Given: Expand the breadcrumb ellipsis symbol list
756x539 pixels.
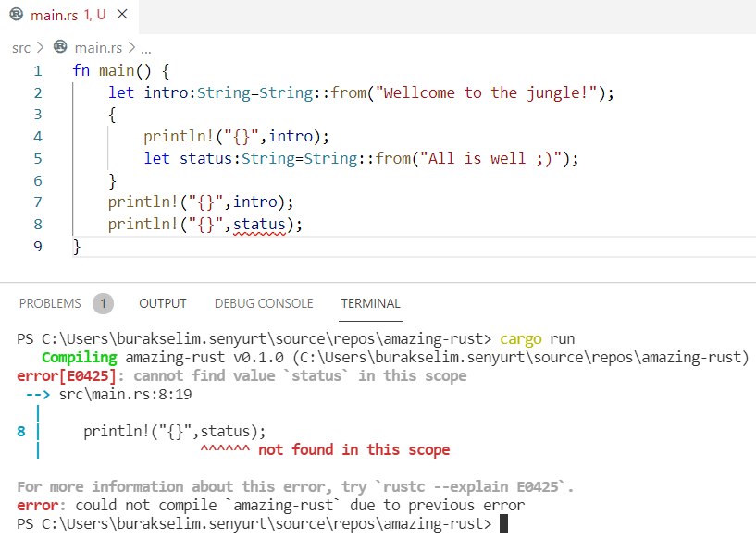Looking at the screenshot, I should coord(145,47).
